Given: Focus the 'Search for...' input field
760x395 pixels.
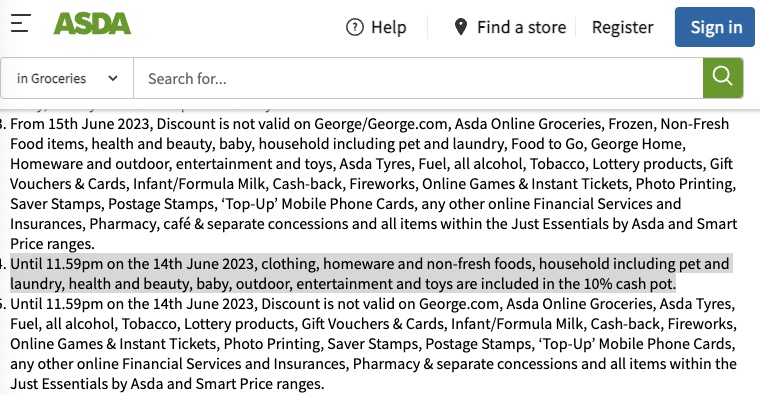Looking at the screenshot, I should [x=418, y=78].
